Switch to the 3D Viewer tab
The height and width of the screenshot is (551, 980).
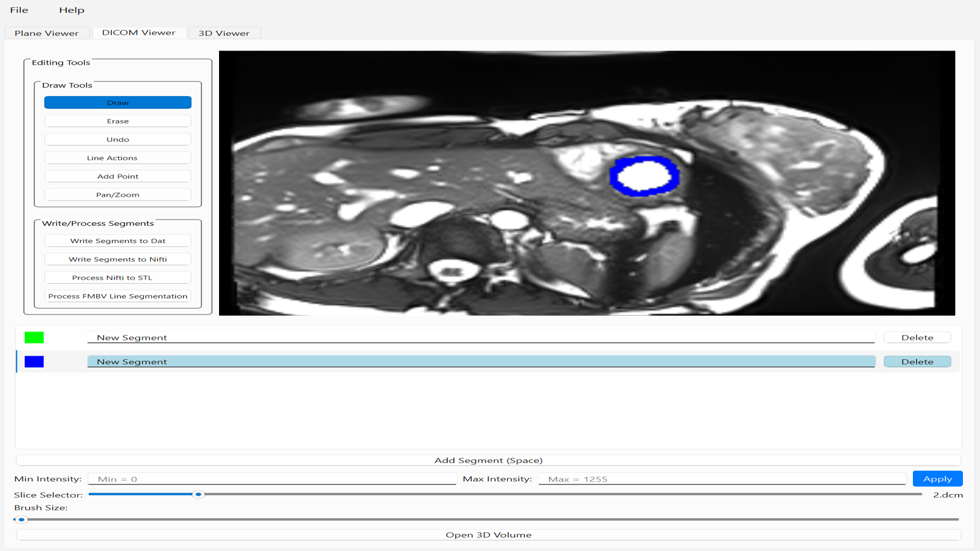coord(224,33)
